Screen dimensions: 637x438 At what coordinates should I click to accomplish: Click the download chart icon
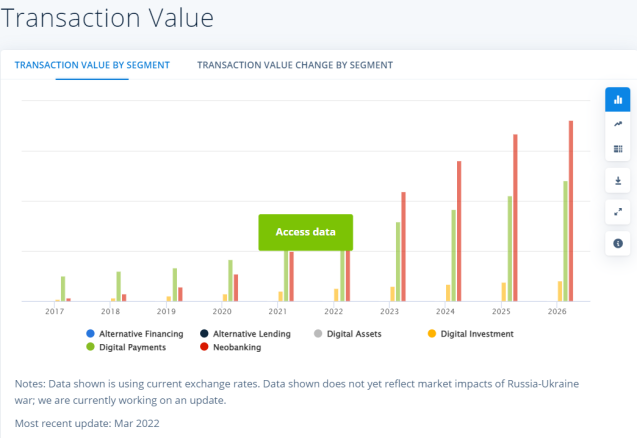click(617, 181)
